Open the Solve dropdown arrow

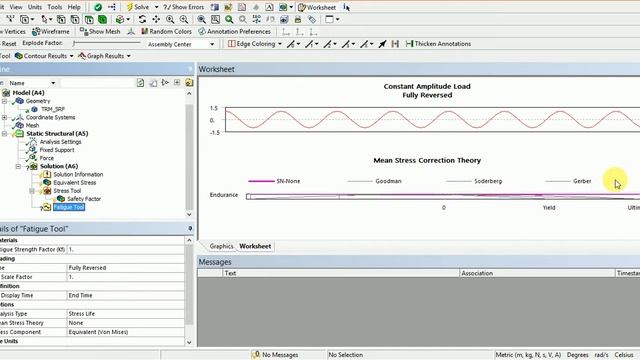[156, 7]
